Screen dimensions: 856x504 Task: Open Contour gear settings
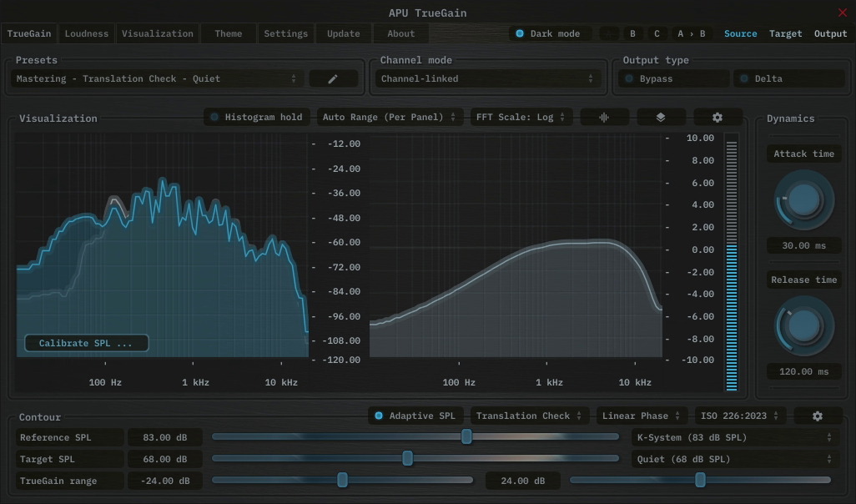[817, 416]
